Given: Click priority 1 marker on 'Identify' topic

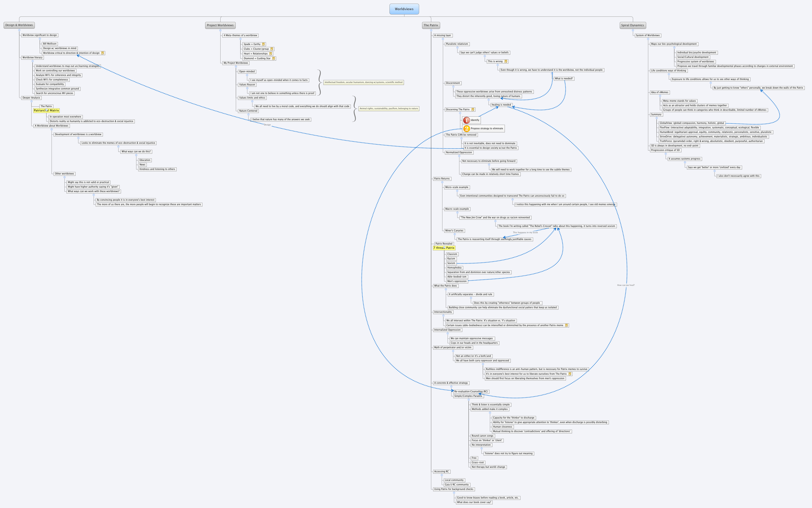Looking at the screenshot, I should [466, 120].
